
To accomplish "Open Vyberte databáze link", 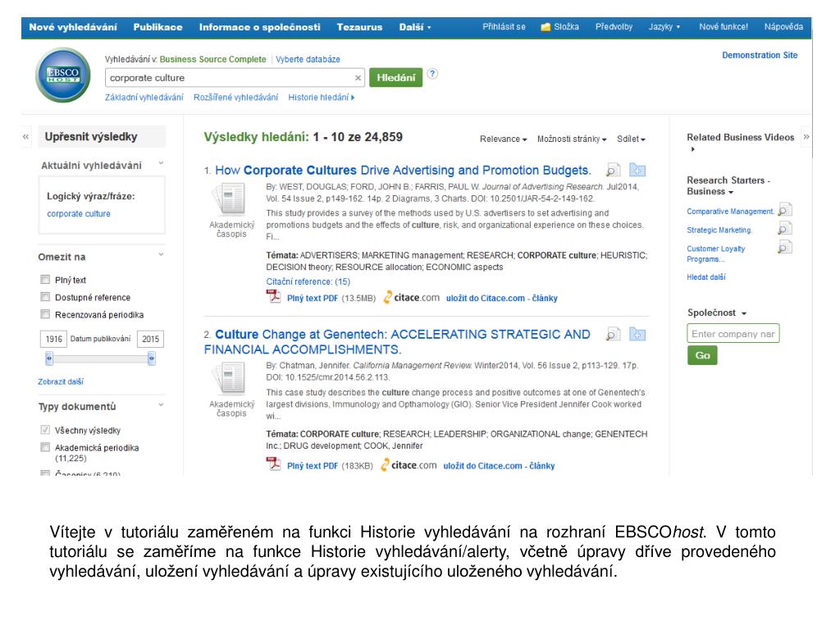I will tap(308, 59).
